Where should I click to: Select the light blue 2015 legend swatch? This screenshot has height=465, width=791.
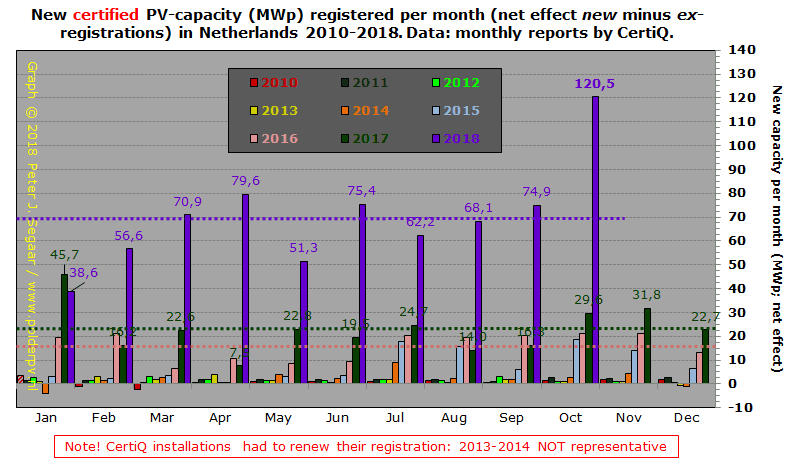coord(434,110)
